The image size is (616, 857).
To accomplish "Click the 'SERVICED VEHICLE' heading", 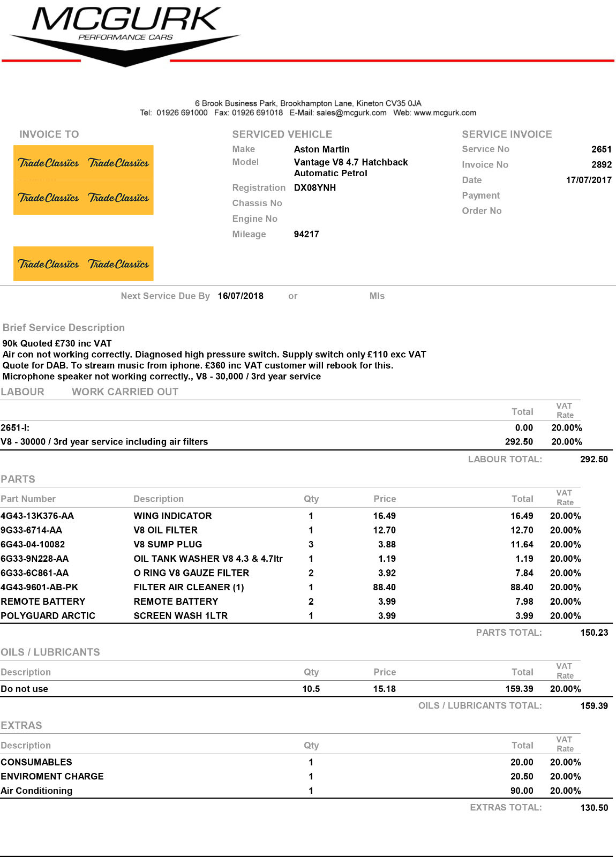I will click(282, 134).
